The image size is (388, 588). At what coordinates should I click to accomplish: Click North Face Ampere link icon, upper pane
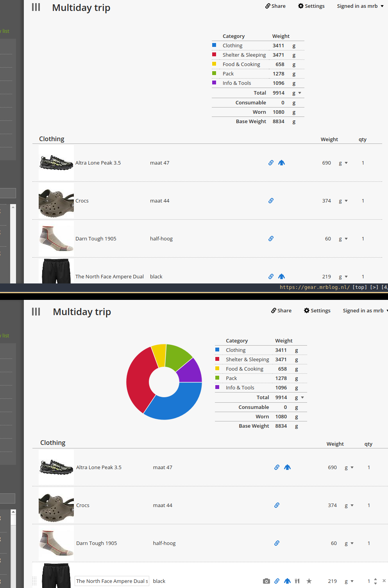[271, 276]
